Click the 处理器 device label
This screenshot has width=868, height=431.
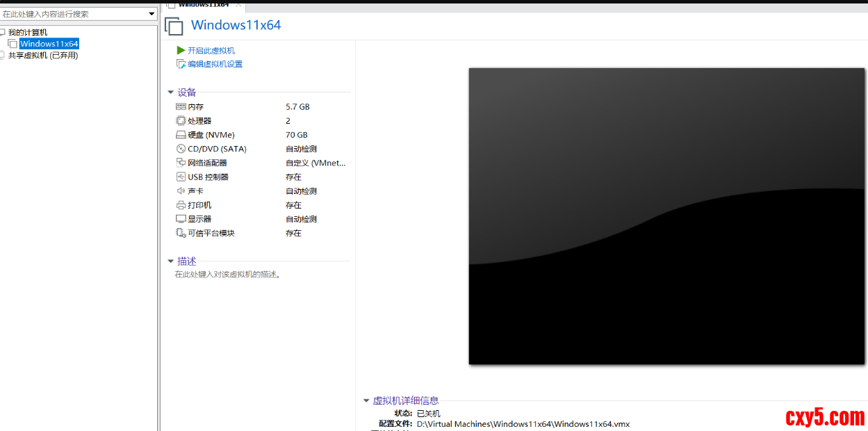[199, 121]
